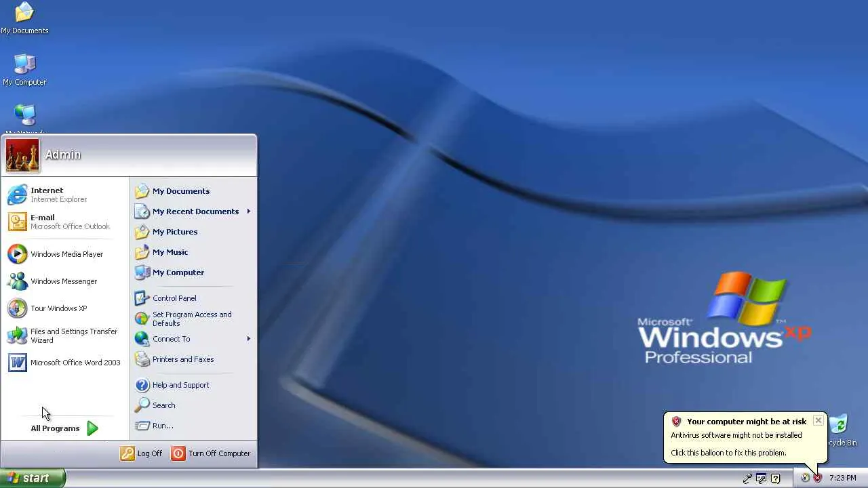Open the My Pictures folder

click(193, 232)
